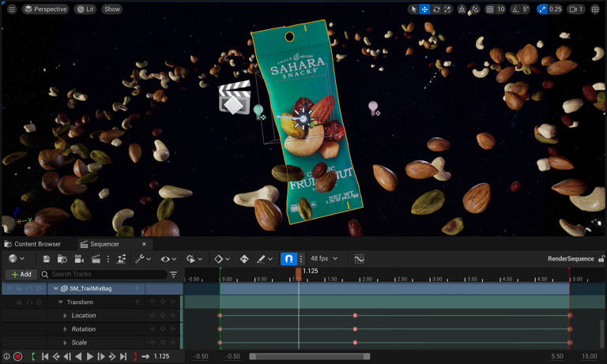Collapse the Transform track
This screenshot has height=364, width=607.
point(60,302)
